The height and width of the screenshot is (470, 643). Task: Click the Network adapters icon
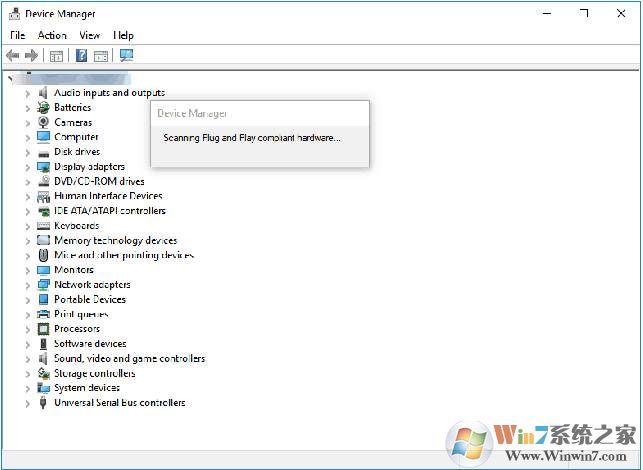click(43, 285)
